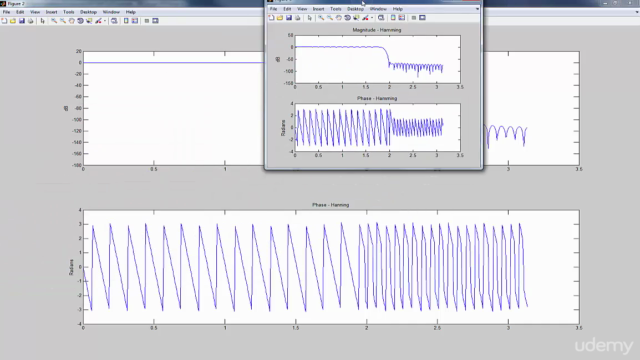
Task: Click dock arrow at Figure 2 menu bar's right end
Action: (x=637, y=12)
